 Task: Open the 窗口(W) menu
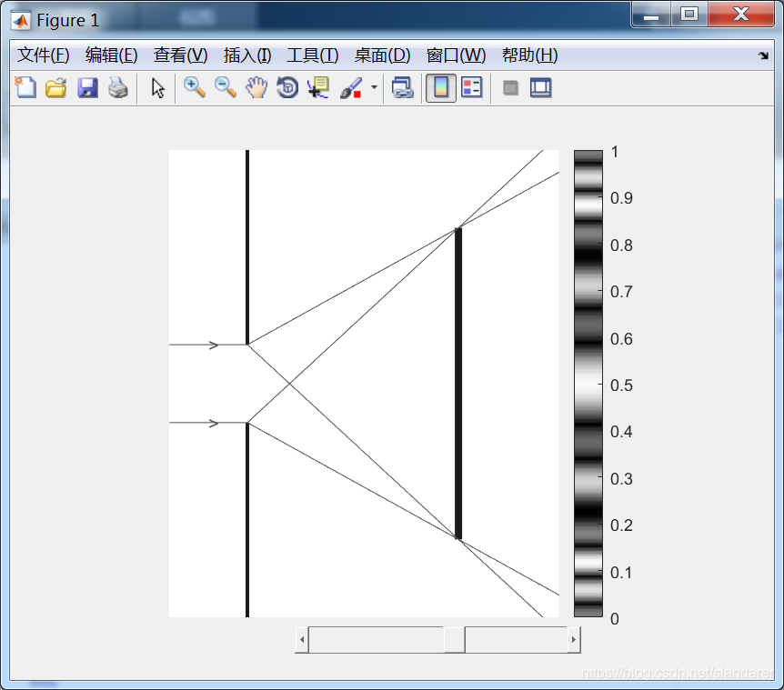pyautogui.click(x=456, y=55)
